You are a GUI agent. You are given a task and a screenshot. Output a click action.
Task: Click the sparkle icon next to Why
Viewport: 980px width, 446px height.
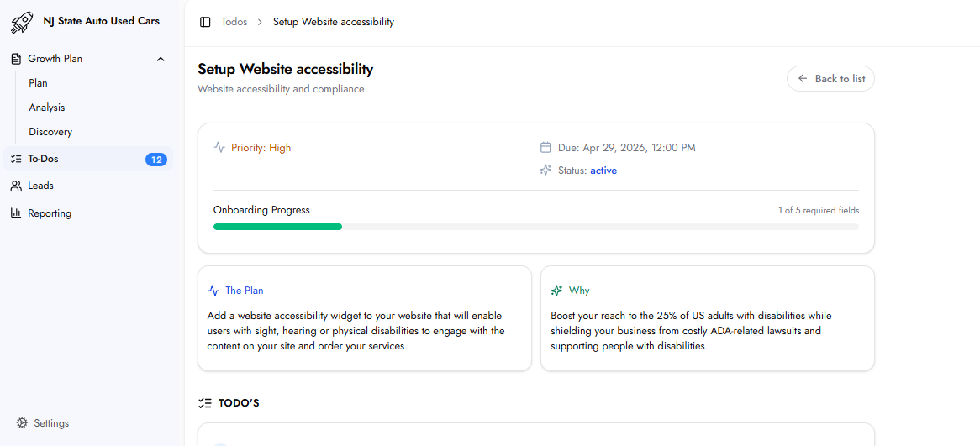(x=556, y=291)
